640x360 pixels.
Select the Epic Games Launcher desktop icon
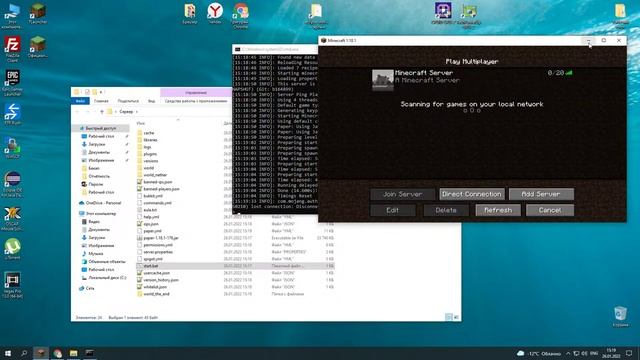point(12,82)
